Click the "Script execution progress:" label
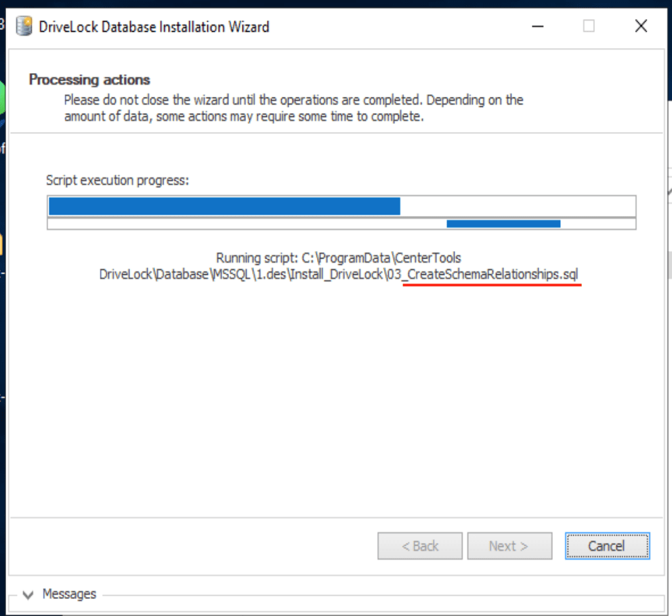The image size is (672, 616). click(x=118, y=180)
